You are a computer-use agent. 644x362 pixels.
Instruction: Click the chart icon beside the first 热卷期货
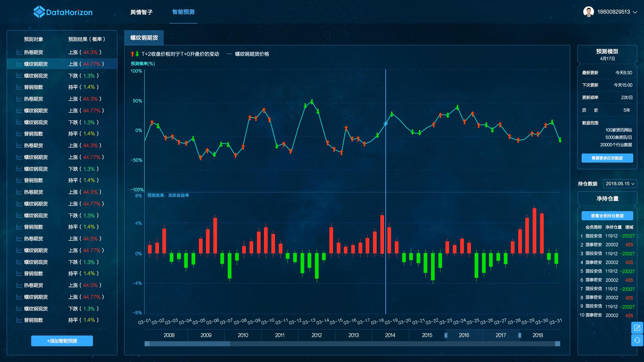pos(19,52)
